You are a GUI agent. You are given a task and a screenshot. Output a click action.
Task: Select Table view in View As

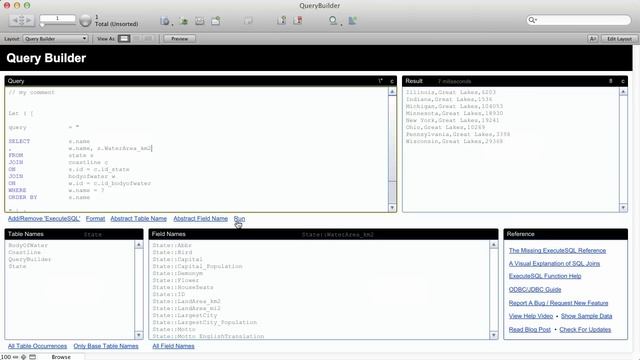tap(148, 39)
